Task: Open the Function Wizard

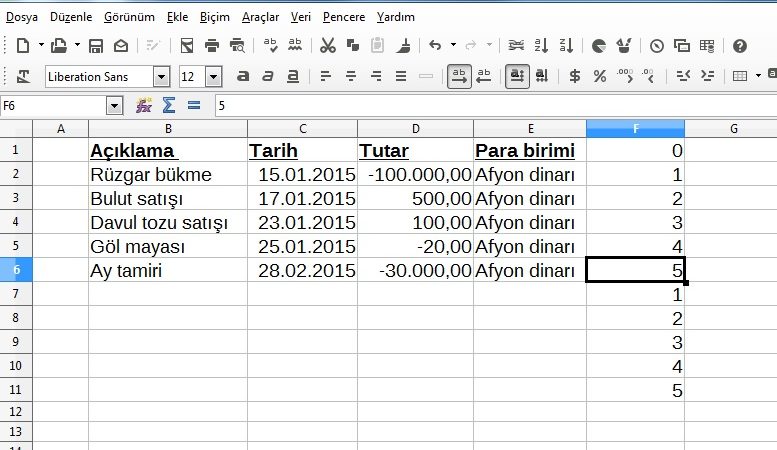Action: click(x=144, y=105)
